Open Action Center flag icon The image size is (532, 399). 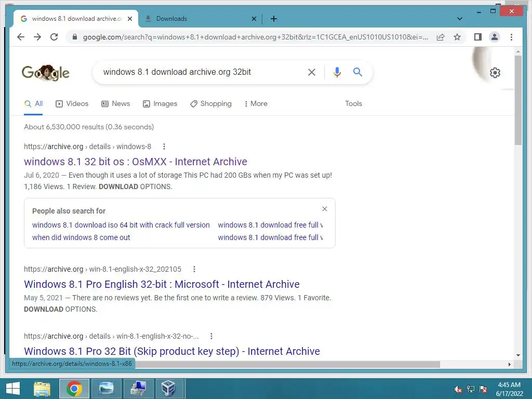coord(483,389)
